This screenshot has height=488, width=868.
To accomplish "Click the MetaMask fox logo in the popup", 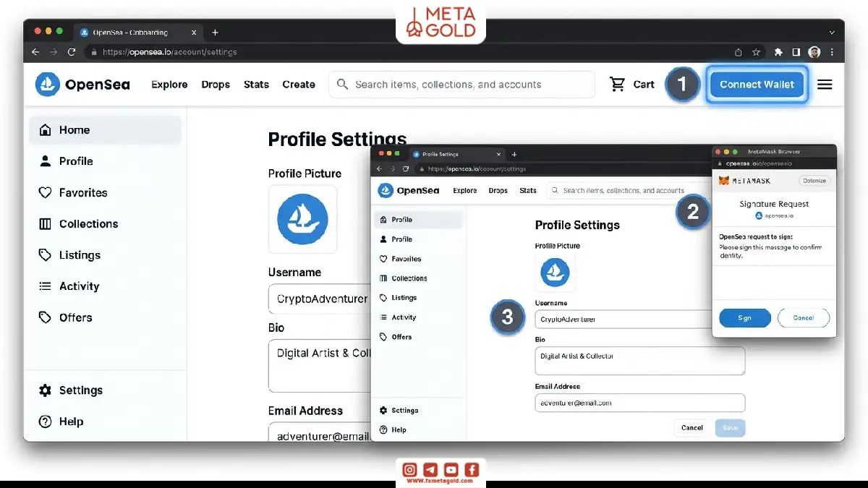I will pos(724,181).
